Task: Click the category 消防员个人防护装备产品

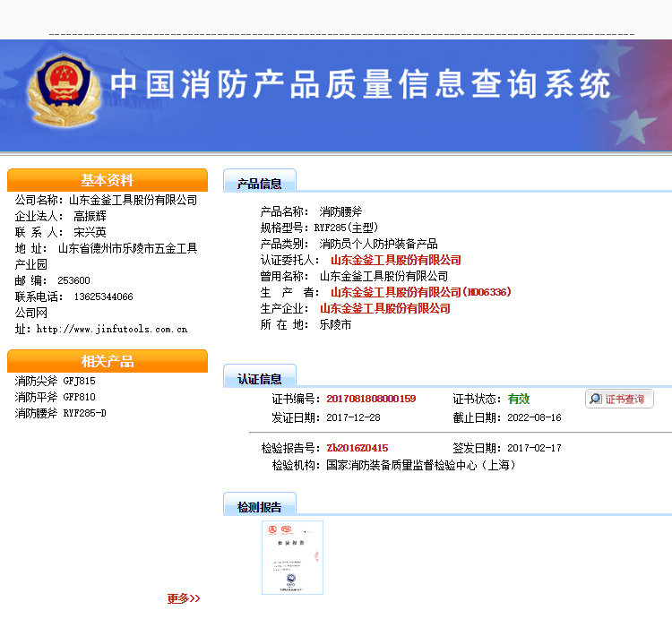Action: tap(378, 244)
